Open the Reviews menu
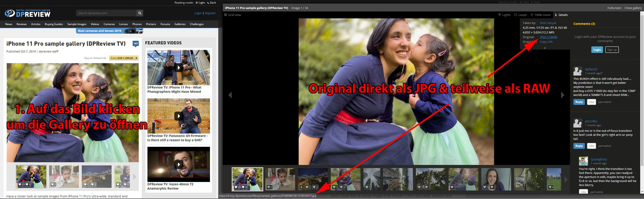Viewport: 644px width, 199px height. (22, 24)
